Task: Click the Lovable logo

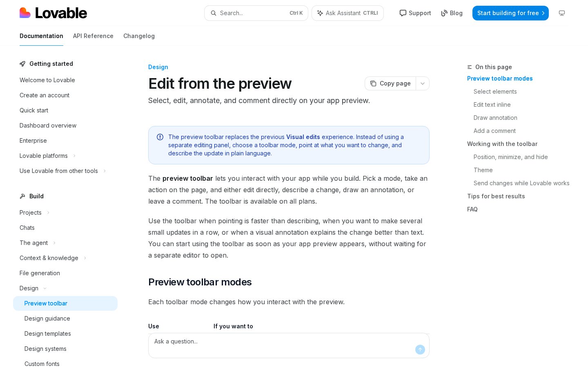Action: [x=53, y=13]
